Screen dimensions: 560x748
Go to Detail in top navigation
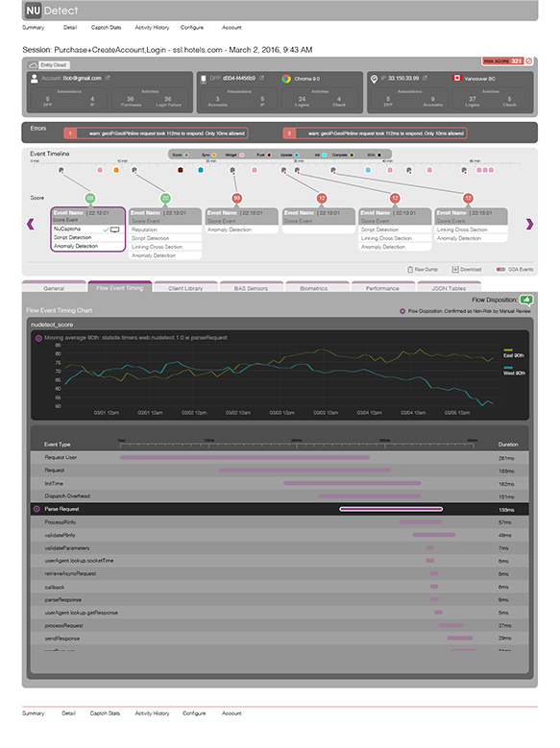point(70,28)
